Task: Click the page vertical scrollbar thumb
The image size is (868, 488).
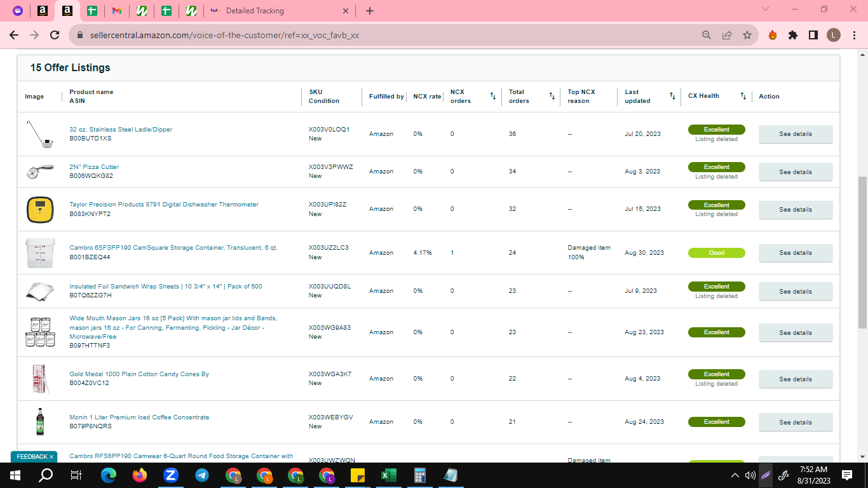Action: point(862,252)
